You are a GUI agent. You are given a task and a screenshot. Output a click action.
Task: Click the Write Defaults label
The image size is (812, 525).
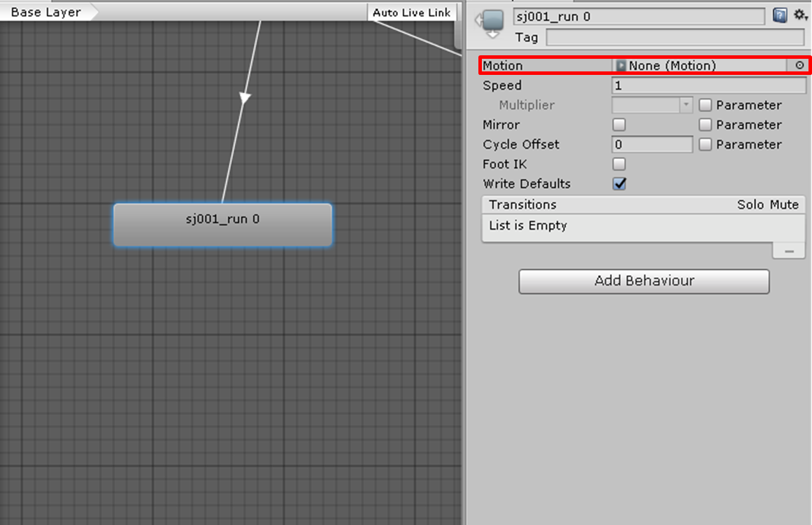527,184
